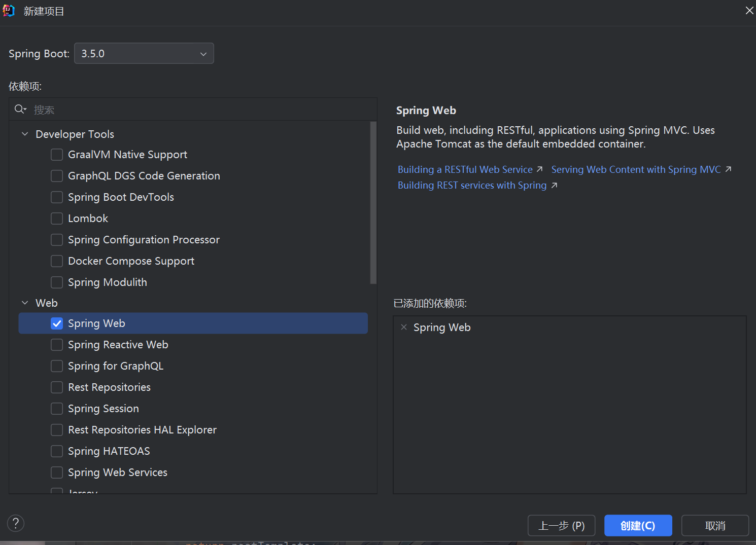Select the Developer Tools category label
This screenshot has height=545, width=756.
[75, 134]
